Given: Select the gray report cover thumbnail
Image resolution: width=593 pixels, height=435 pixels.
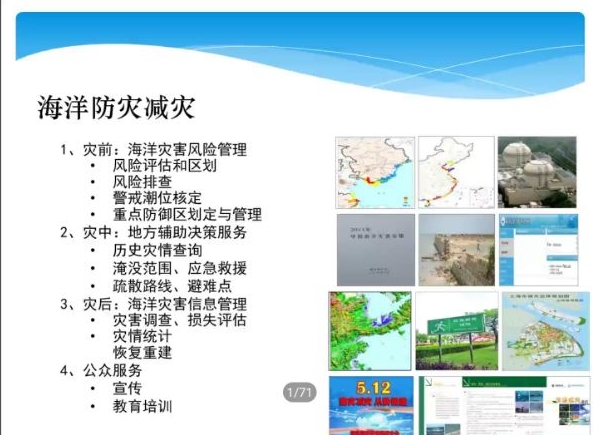Looking at the screenshot, I should pos(376,250).
